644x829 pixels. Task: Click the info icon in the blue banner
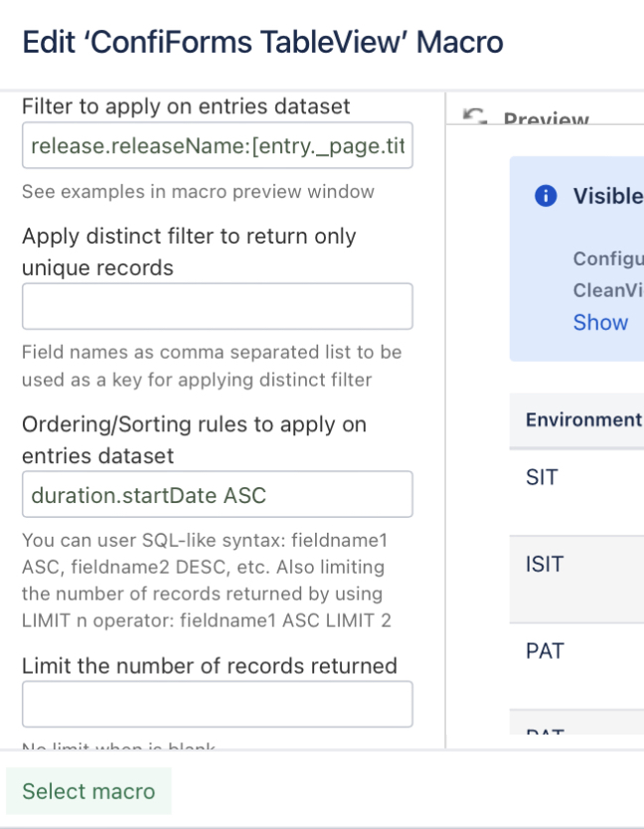(x=543, y=196)
